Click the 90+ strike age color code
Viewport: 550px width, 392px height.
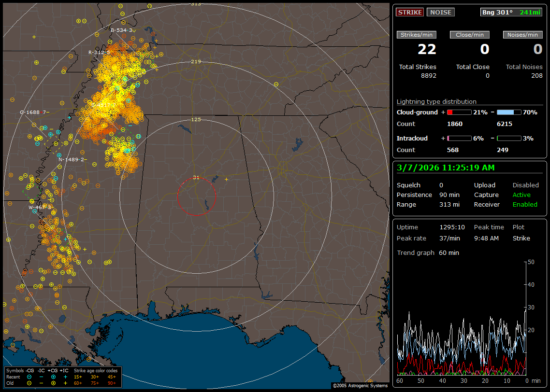click(111, 382)
